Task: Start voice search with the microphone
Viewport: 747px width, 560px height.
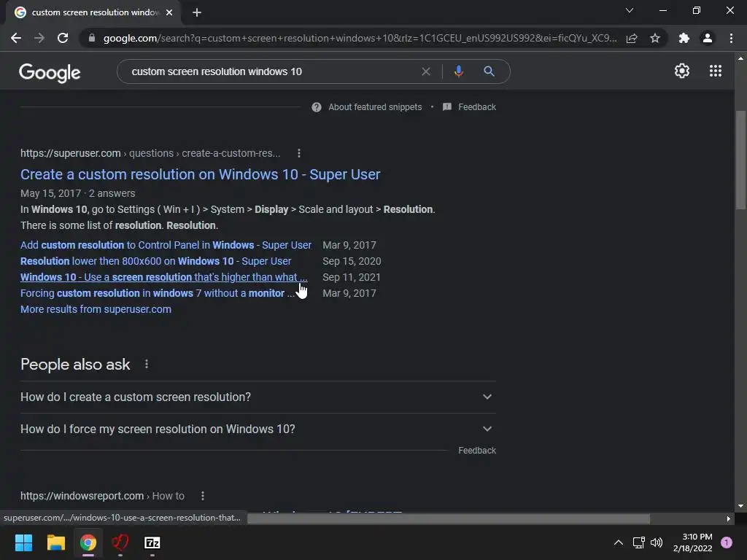Action: pos(458,71)
